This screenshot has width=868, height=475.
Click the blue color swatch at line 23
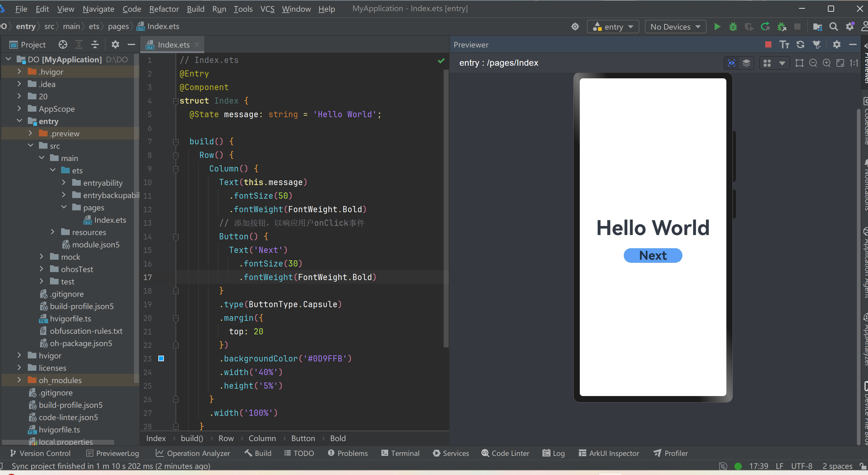pyautogui.click(x=161, y=358)
